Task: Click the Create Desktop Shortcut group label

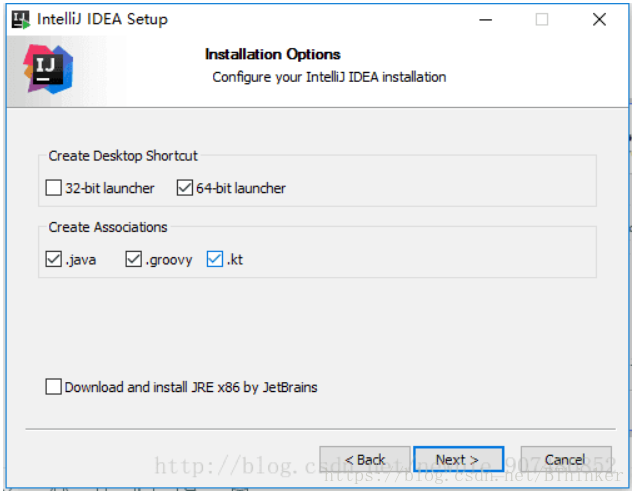Action: pos(123,156)
